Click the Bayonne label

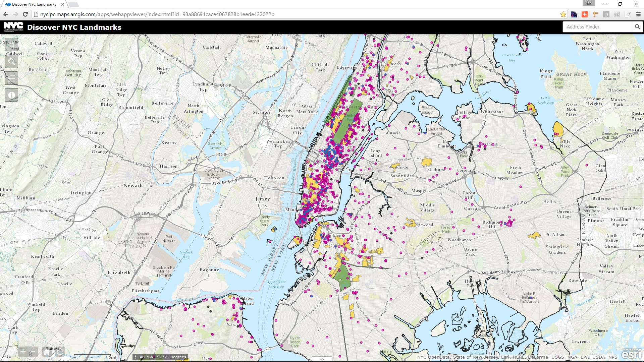[x=209, y=270]
